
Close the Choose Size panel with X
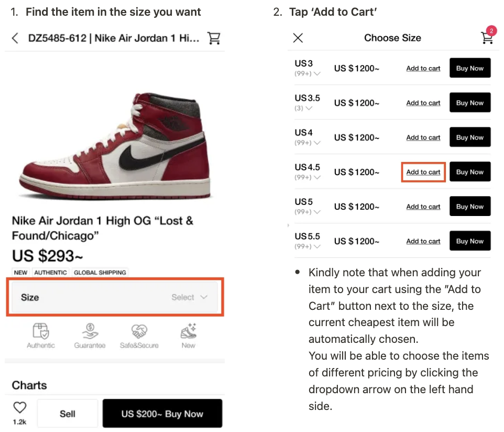(298, 38)
